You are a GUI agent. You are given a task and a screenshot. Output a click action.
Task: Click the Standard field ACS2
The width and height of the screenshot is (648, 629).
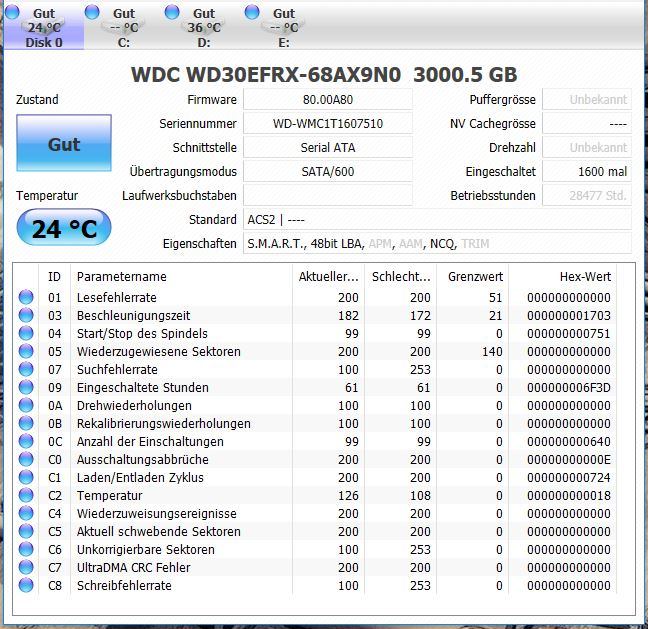(x=437, y=219)
